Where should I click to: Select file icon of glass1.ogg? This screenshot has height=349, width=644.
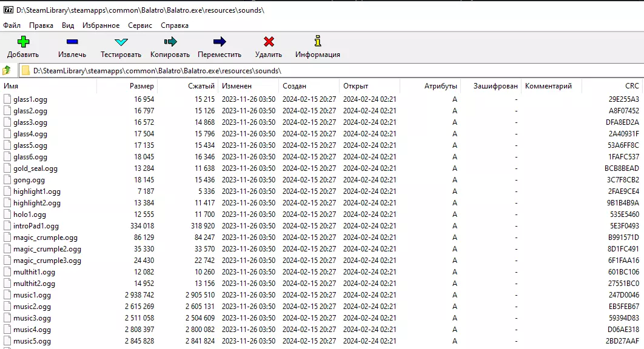[7, 99]
